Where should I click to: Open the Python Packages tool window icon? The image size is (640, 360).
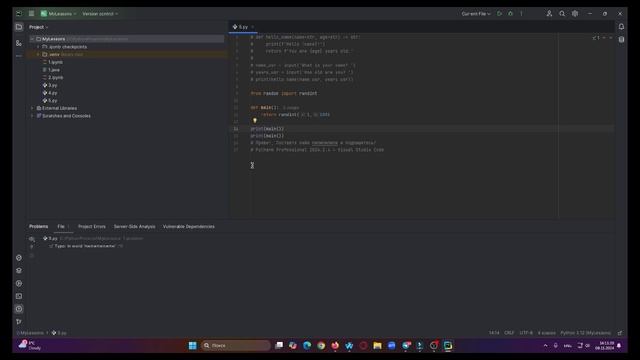point(19,258)
